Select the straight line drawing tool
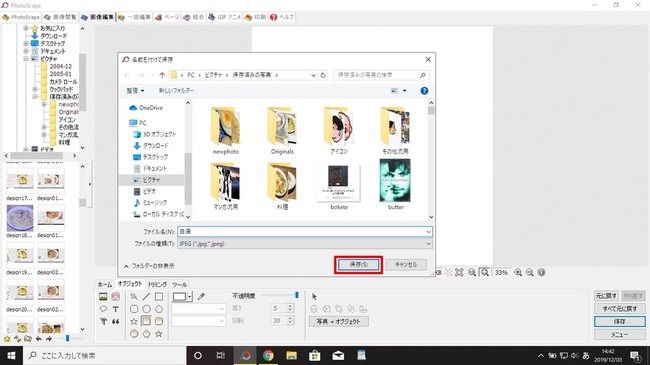650x365 pixels. pos(146,297)
